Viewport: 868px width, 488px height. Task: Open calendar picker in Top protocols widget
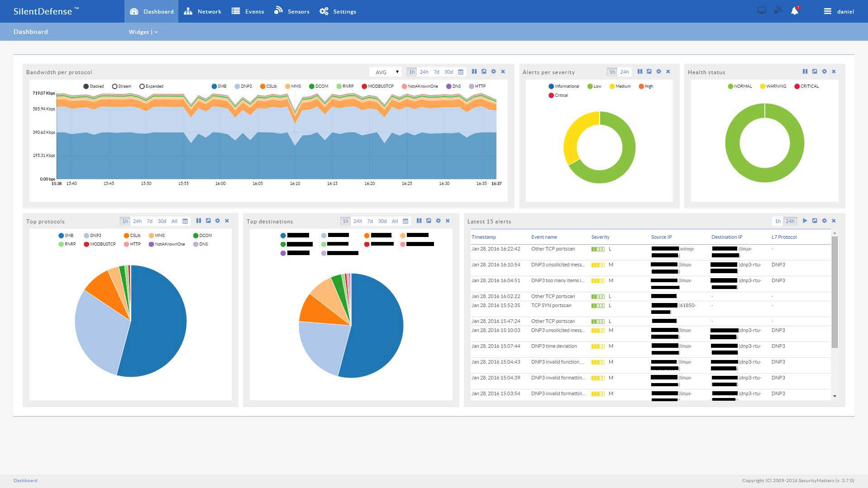pos(185,221)
